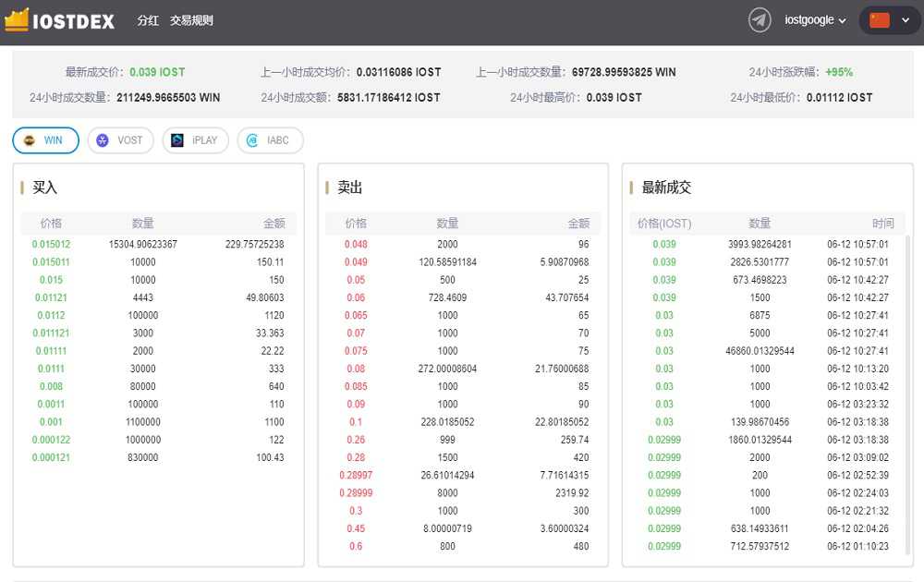Viewport: 924px width, 582px height.
Task: Click sell price 0.065
Action: pos(356,315)
